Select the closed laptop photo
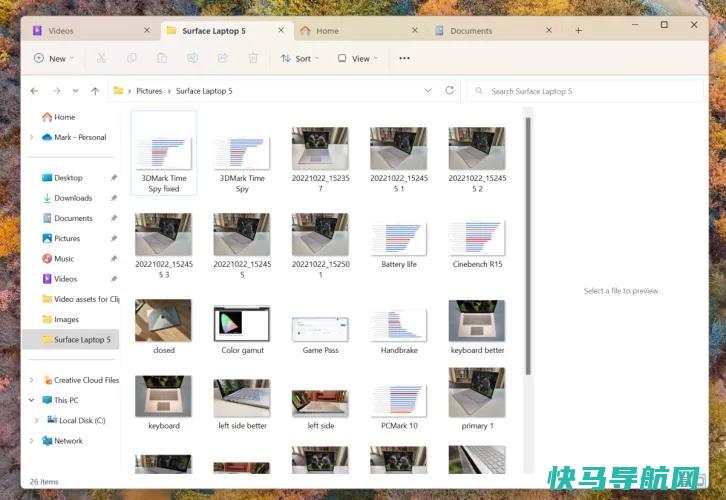726x500 pixels. pyautogui.click(x=163, y=327)
